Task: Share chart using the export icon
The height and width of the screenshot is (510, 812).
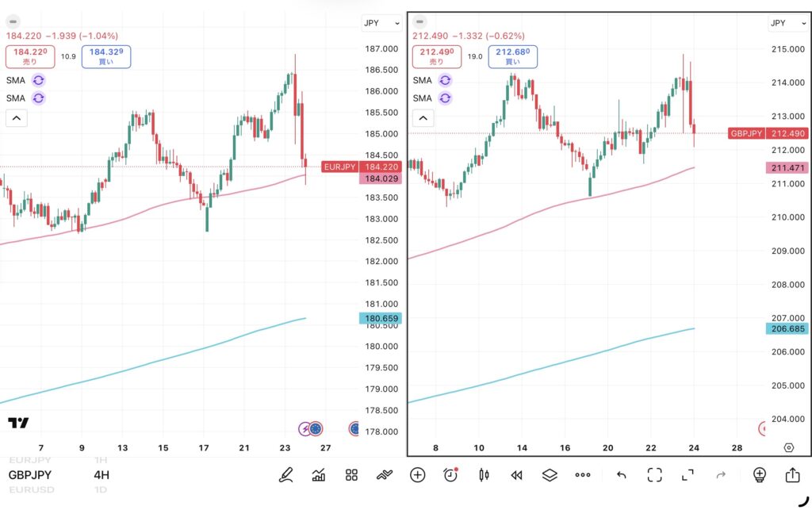Action: tap(792, 475)
